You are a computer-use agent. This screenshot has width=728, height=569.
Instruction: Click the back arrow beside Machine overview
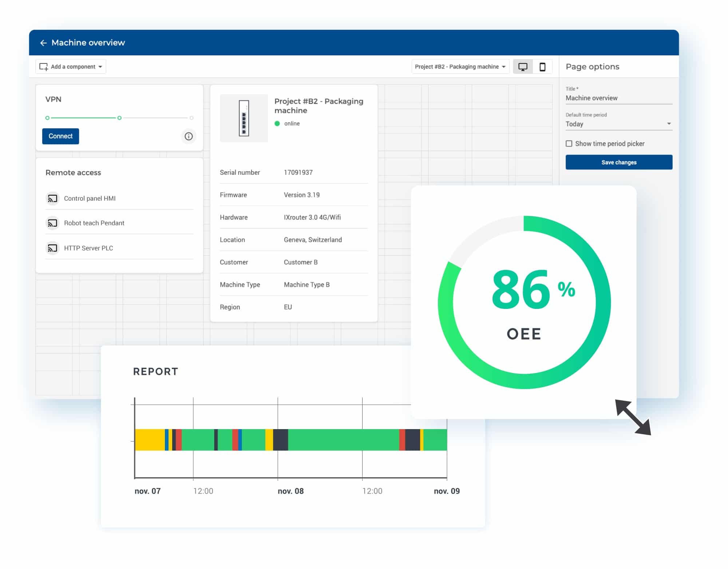pos(43,43)
